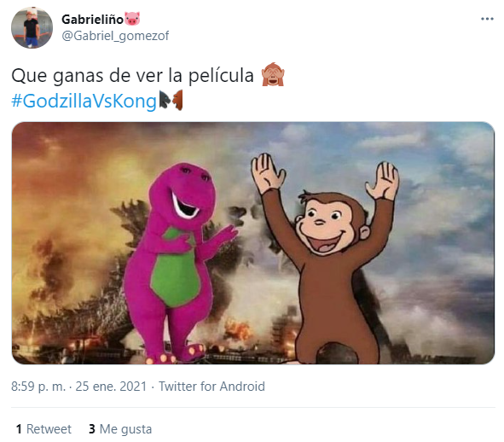Click the pig emoji beside the display name
Image resolution: width=504 pixels, height=442 pixels.
pyautogui.click(x=132, y=19)
